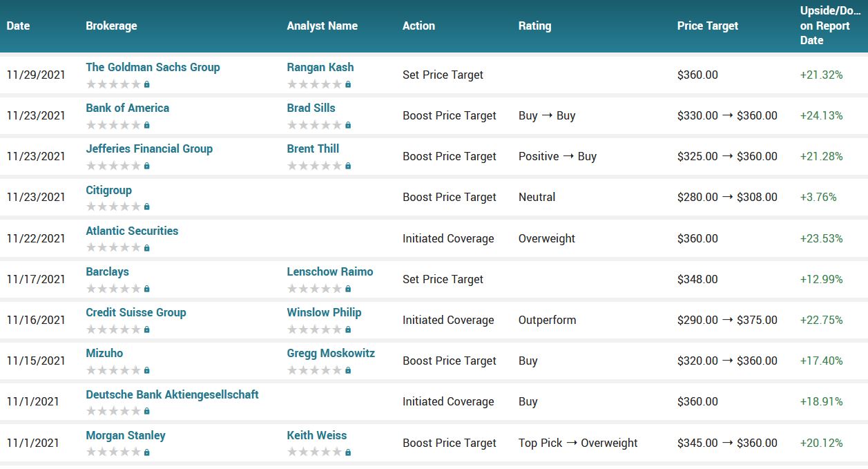Click star rating under Gregg Moskowitz
The height and width of the screenshot is (469, 868).
click(314, 370)
